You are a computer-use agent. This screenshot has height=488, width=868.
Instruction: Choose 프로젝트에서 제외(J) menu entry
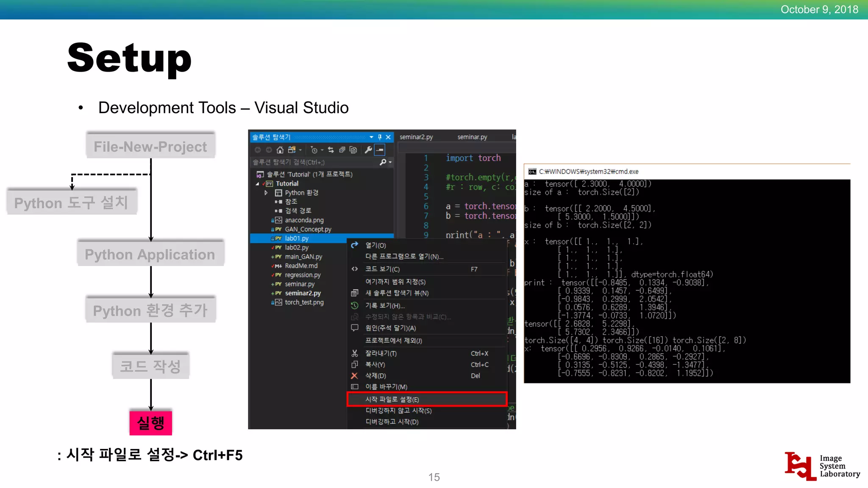(427, 341)
